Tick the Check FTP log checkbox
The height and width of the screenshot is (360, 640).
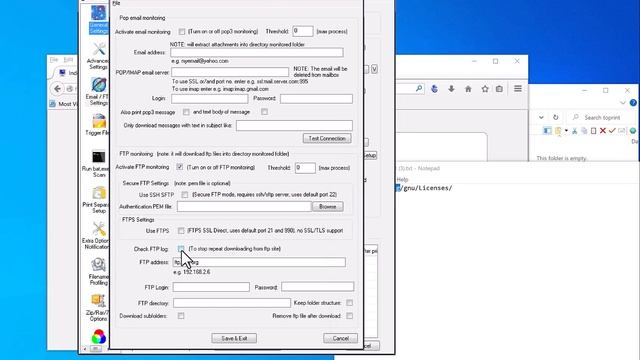click(181, 249)
